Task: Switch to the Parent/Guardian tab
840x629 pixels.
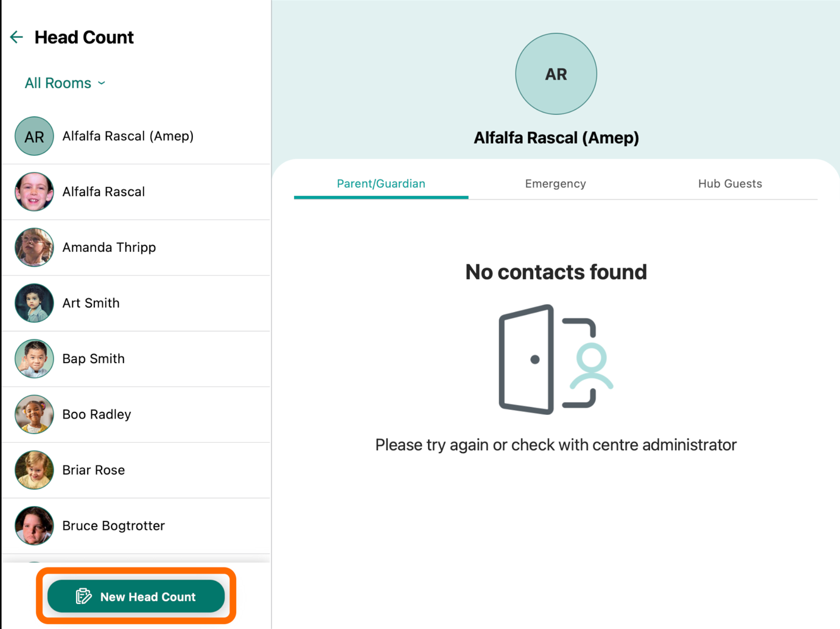Action: click(381, 184)
